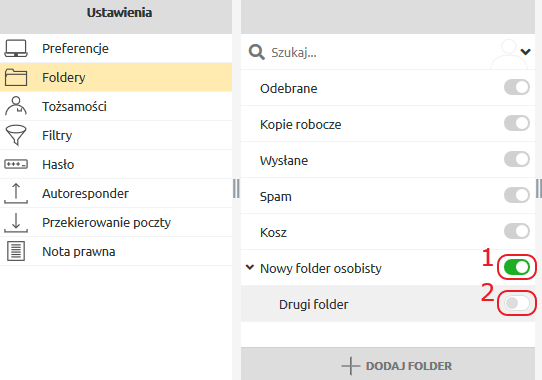Click the download arrow icon for Przekierowanie poczty
The height and width of the screenshot is (380, 542).
click(x=16, y=222)
